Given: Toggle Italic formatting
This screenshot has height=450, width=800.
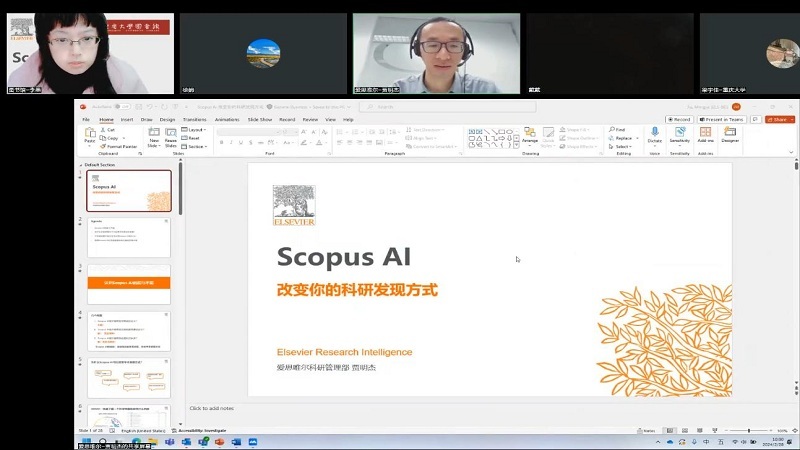Looking at the screenshot, I should (x=231, y=142).
